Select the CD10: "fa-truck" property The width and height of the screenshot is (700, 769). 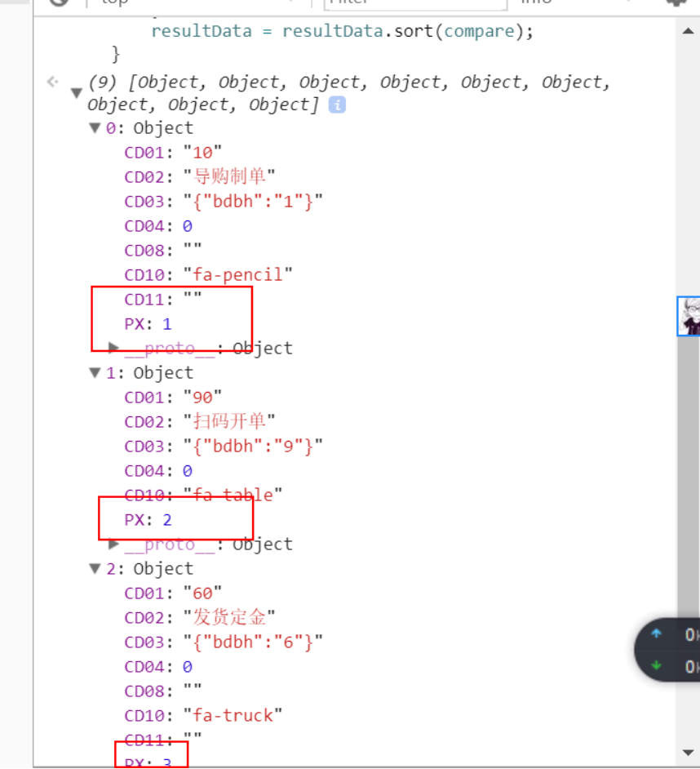tap(203, 716)
